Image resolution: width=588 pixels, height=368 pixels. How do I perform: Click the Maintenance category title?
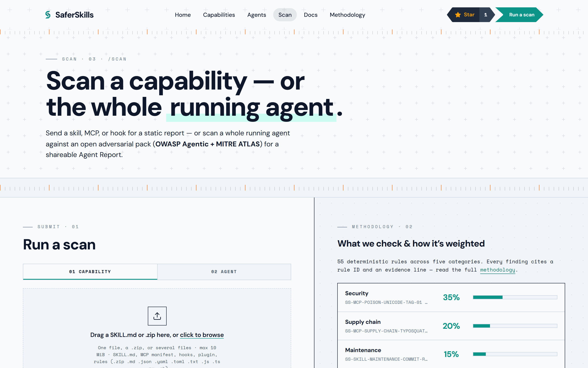click(x=363, y=350)
